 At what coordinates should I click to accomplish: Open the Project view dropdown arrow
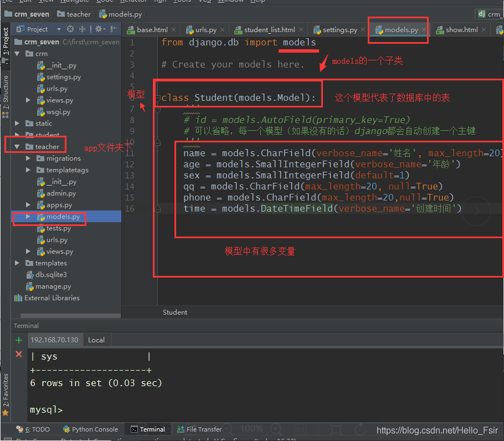(59, 29)
